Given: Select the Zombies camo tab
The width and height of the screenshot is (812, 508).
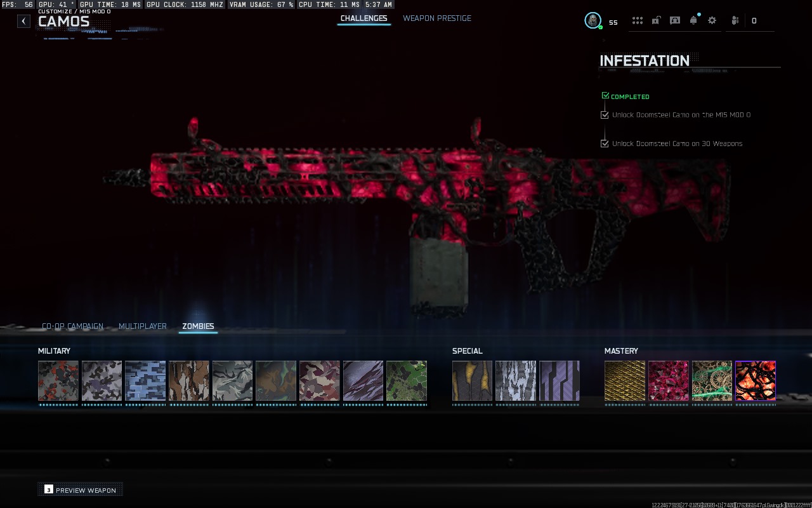Looking at the screenshot, I should tap(198, 326).
